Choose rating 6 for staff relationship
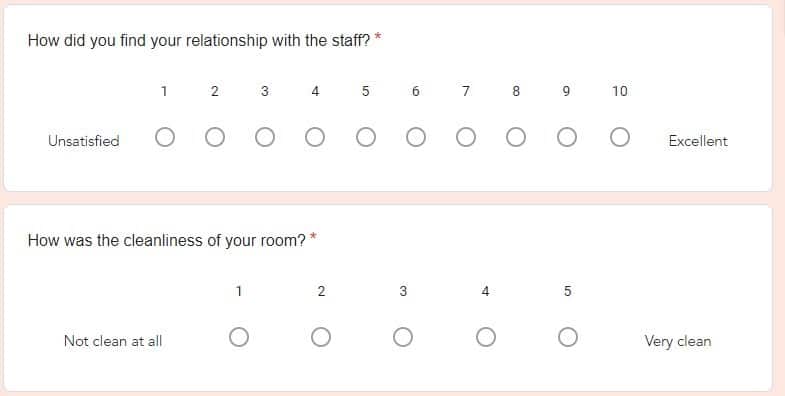Image resolution: width=785 pixels, height=396 pixels. point(416,137)
